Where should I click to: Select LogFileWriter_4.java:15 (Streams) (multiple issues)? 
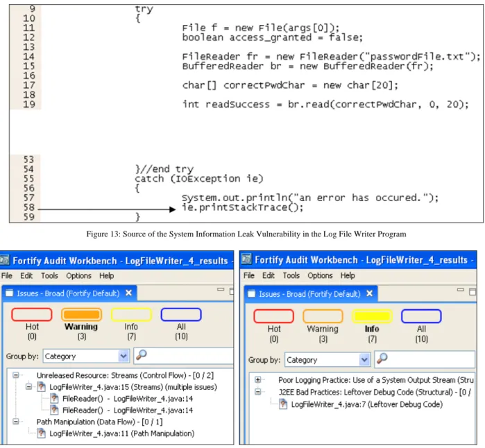tap(133, 387)
